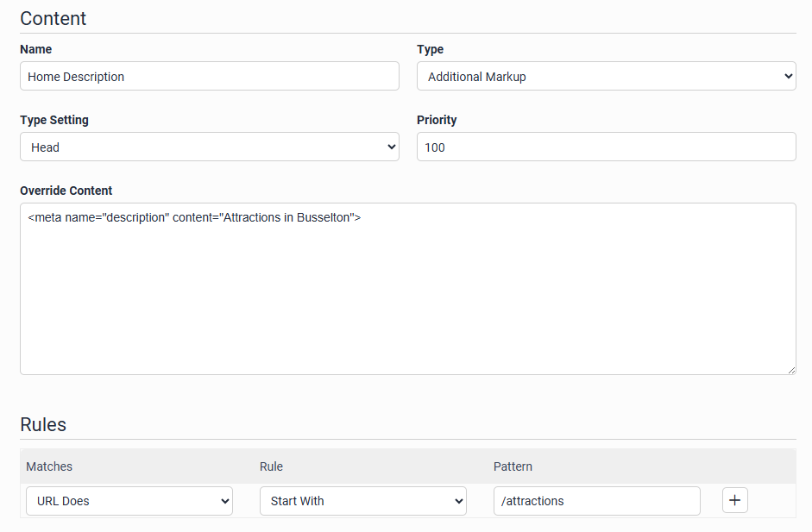Click into the Priority field showing 100
Screen dimensions: 812x532
pos(606,147)
